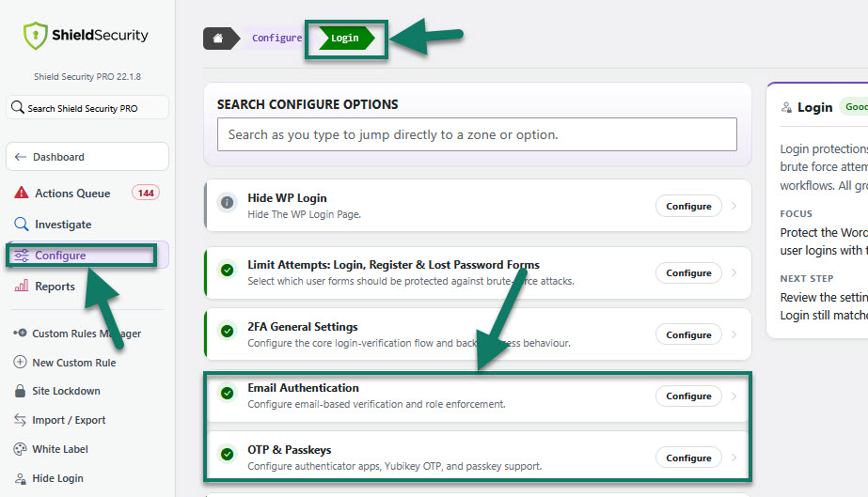Open White Label menu item
868x497 pixels.
point(60,449)
